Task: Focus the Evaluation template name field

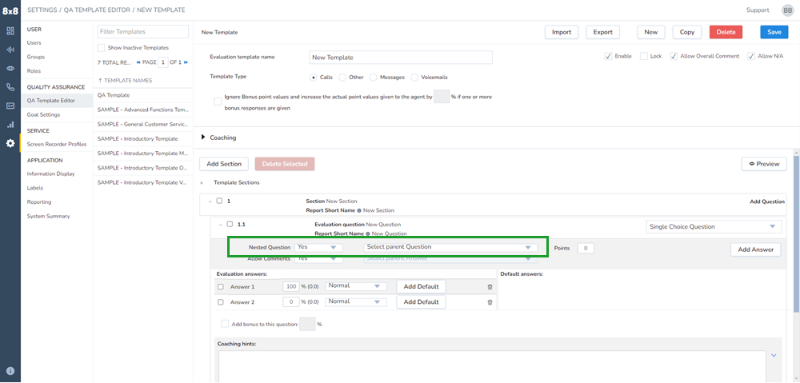Action: 401,57
